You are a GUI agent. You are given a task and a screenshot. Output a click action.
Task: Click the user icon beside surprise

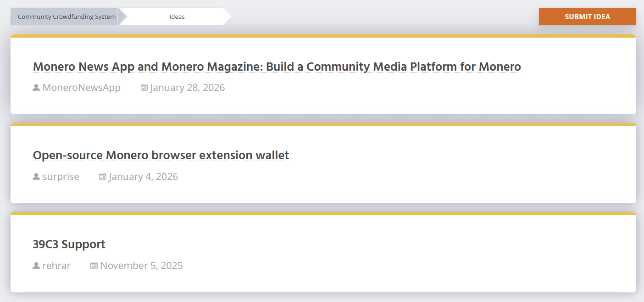[x=36, y=177]
